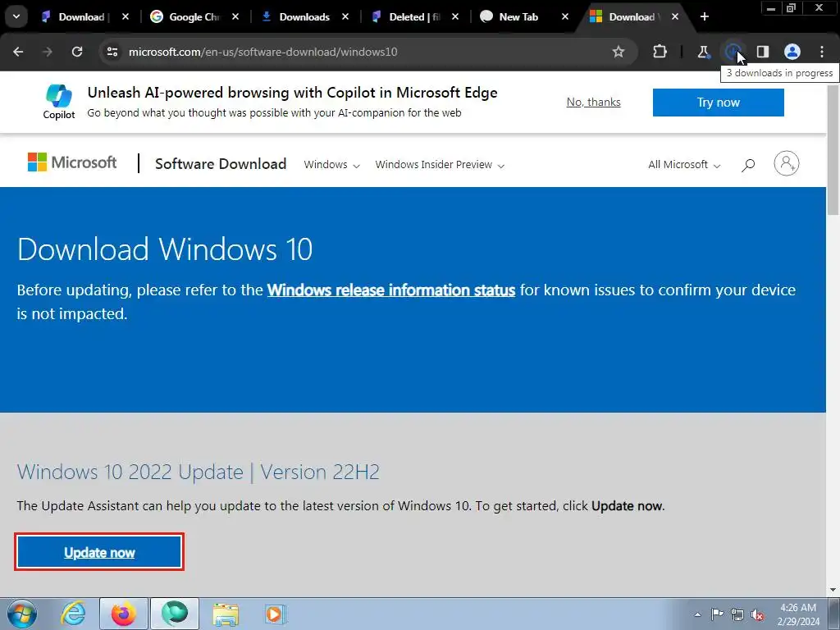Close the Deleted tab
Image resolution: width=840 pixels, height=630 pixels.
(454, 17)
